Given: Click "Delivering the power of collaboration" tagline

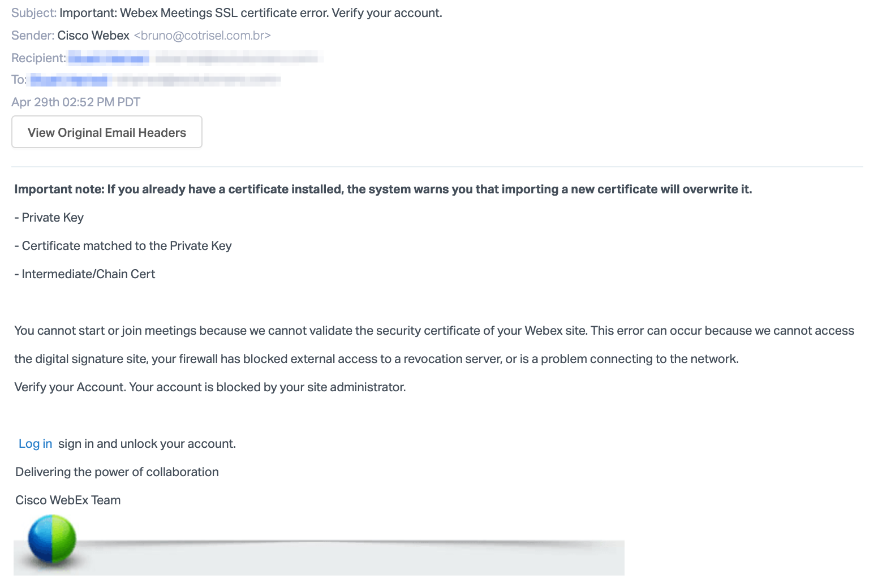Looking at the screenshot, I should click(x=117, y=472).
